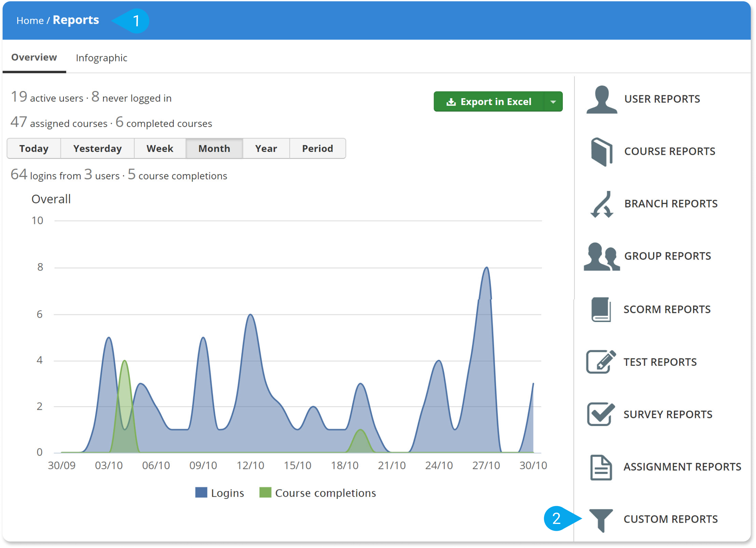The width and height of the screenshot is (756, 548).
Task: Click the 15/10 x-axis date label
Action: click(298, 465)
